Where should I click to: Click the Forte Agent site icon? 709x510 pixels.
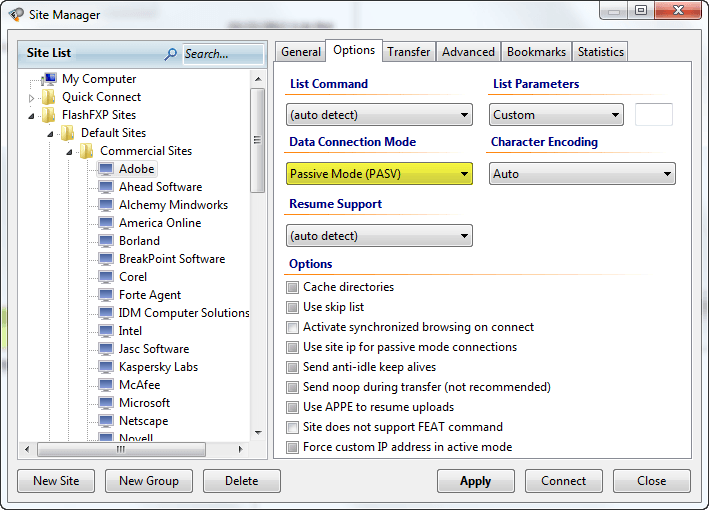tap(106, 295)
